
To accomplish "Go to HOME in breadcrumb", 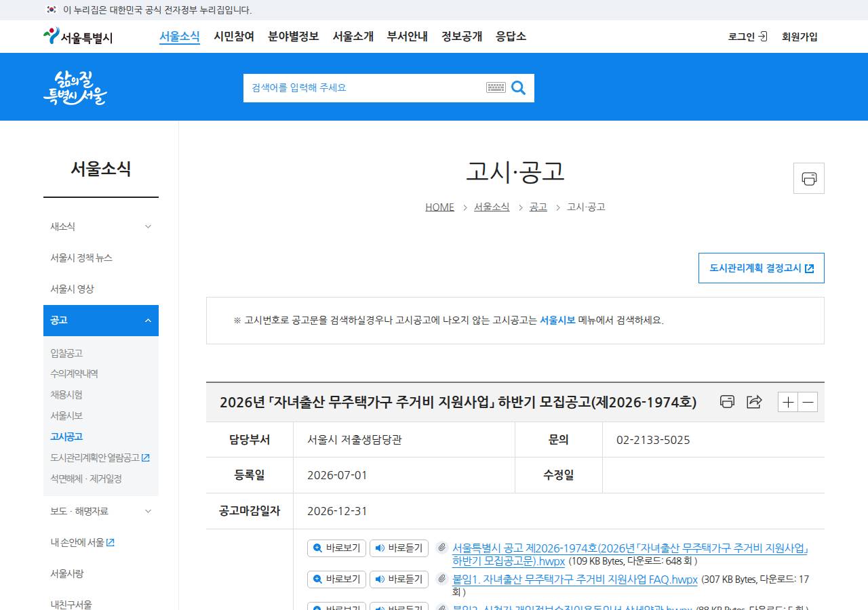I will pyautogui.click(x=440, y=207).
